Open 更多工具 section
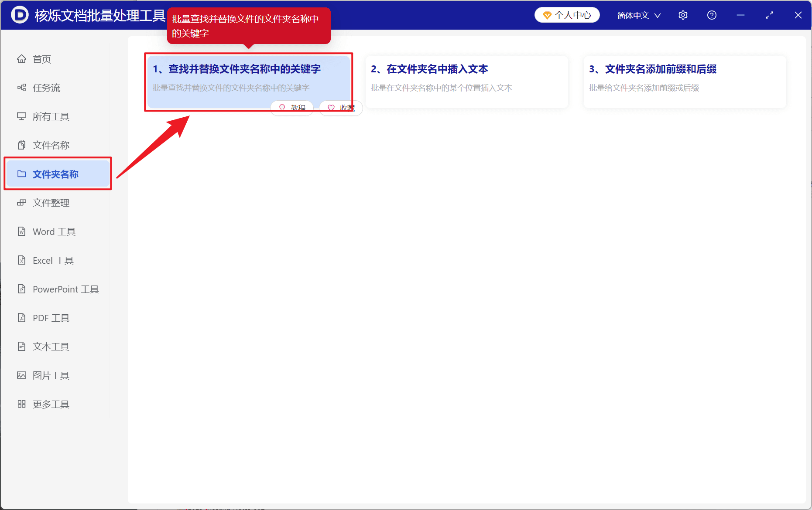This screenshot has height=510, width=812. pyautogui.click(x=58, y=404)
